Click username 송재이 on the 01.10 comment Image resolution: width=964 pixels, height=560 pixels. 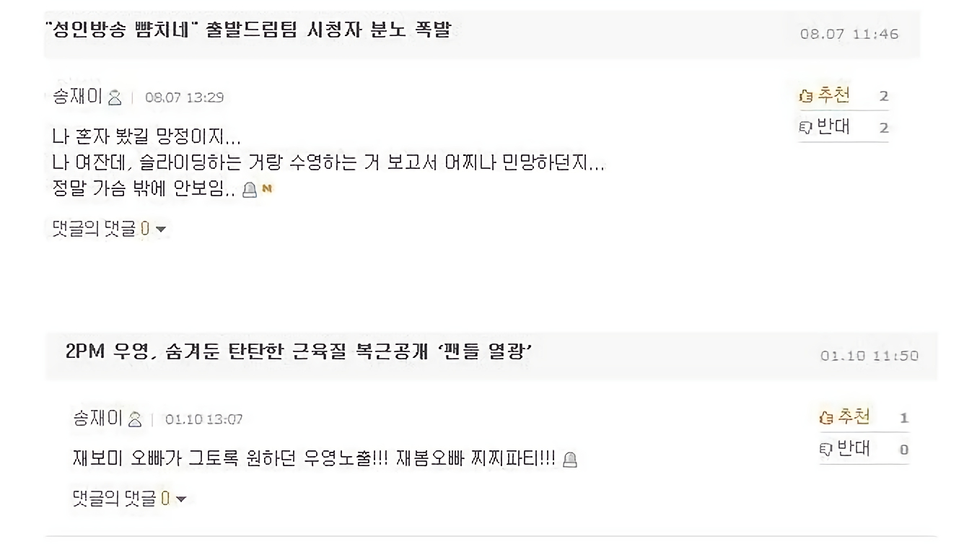98,418
